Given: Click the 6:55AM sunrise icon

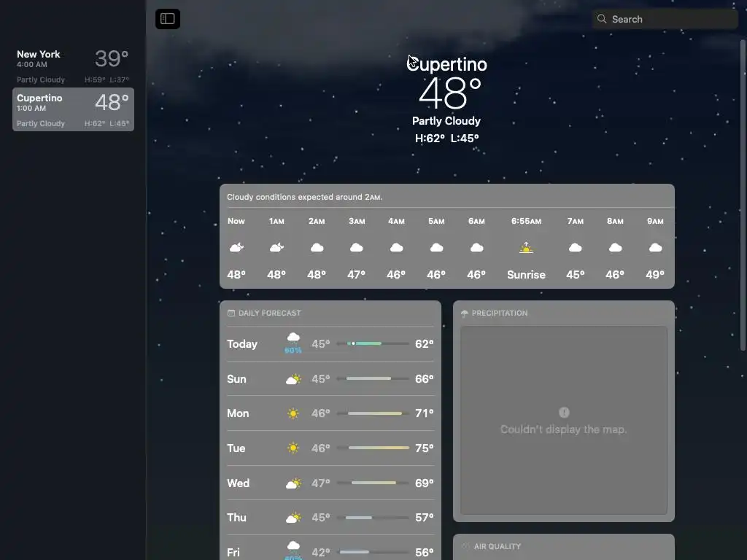Looking at the screenshot, I should click(x=526, y=248).
